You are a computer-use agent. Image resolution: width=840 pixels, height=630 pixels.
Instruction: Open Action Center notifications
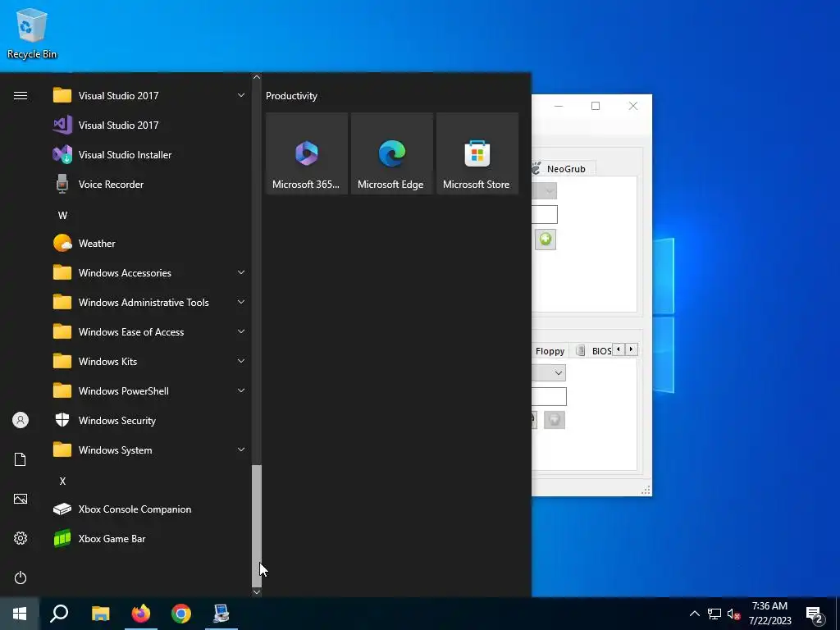click(x=815, y=614)
